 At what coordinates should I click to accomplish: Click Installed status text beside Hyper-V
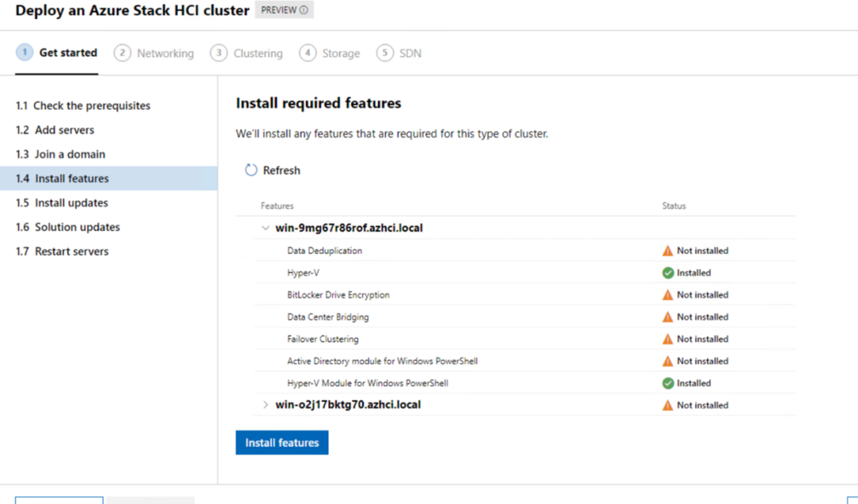[694, 273]
